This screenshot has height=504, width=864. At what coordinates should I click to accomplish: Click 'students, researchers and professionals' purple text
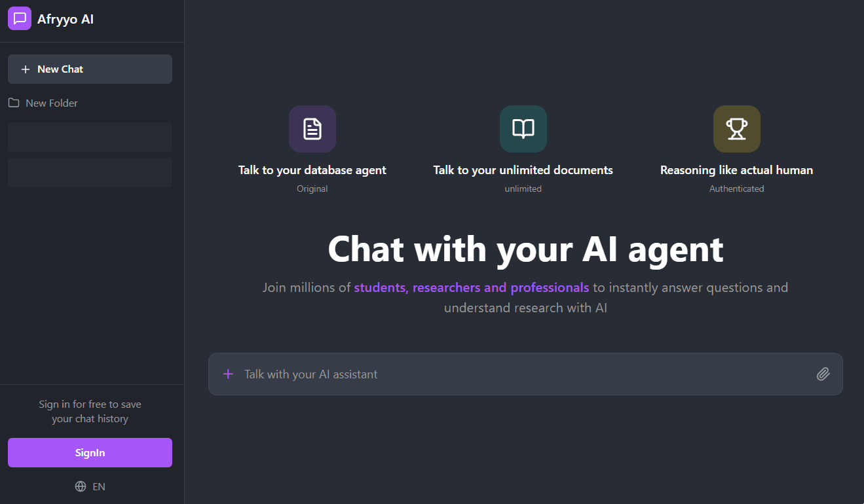472,287
